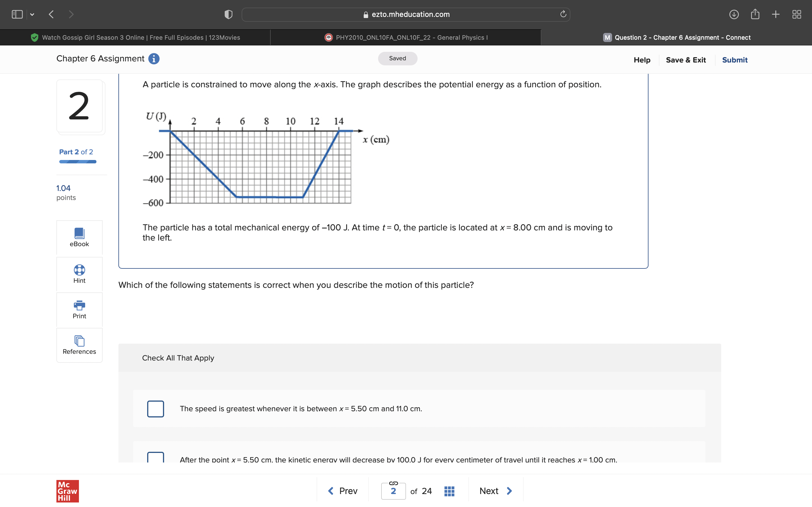The height and width of the screenshot is (507, 812).
Task: Click the link icon next to the page number
Action: (x=393, y=483)
